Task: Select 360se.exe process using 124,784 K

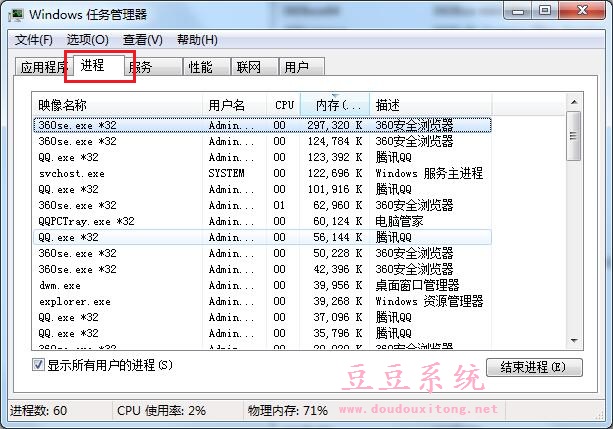Action: point(262,141)
